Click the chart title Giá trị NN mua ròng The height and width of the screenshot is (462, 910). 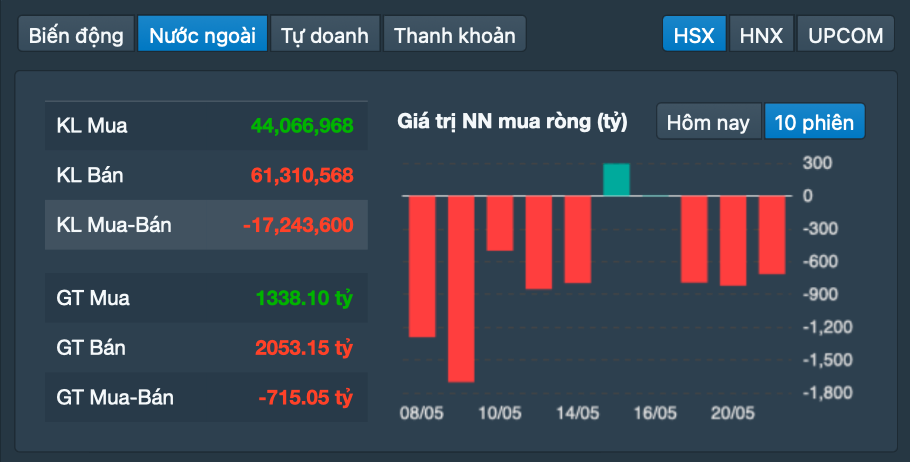[512, 122]
